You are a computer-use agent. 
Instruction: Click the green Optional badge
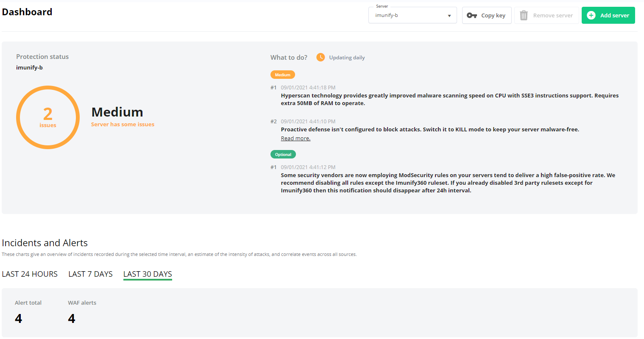(x=283, y=154)
